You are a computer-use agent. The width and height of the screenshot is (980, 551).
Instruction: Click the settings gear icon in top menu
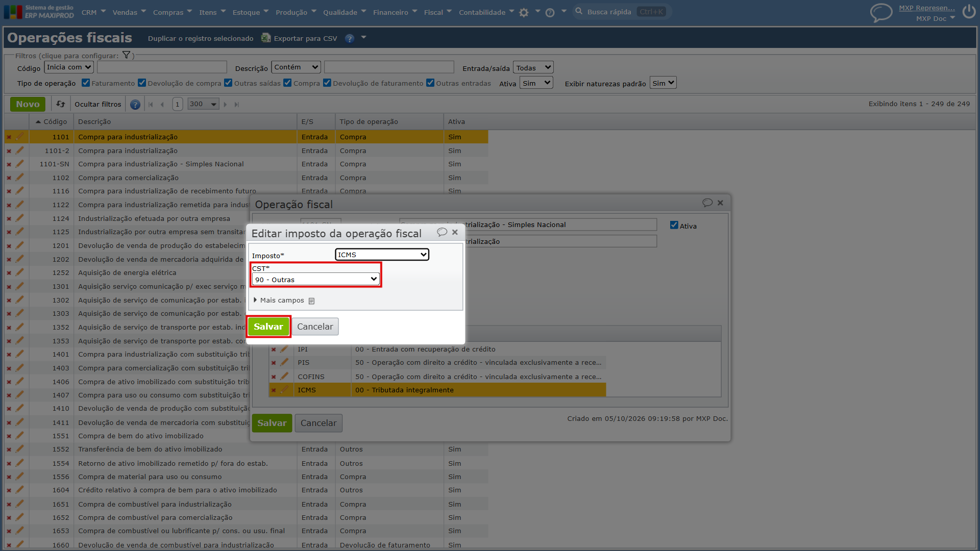524,13
